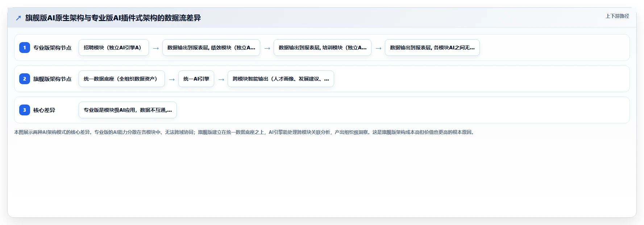This screenshot has width=644, height=225.
Task: Click the number 2 step badge
Action: (x=25, y=79)
